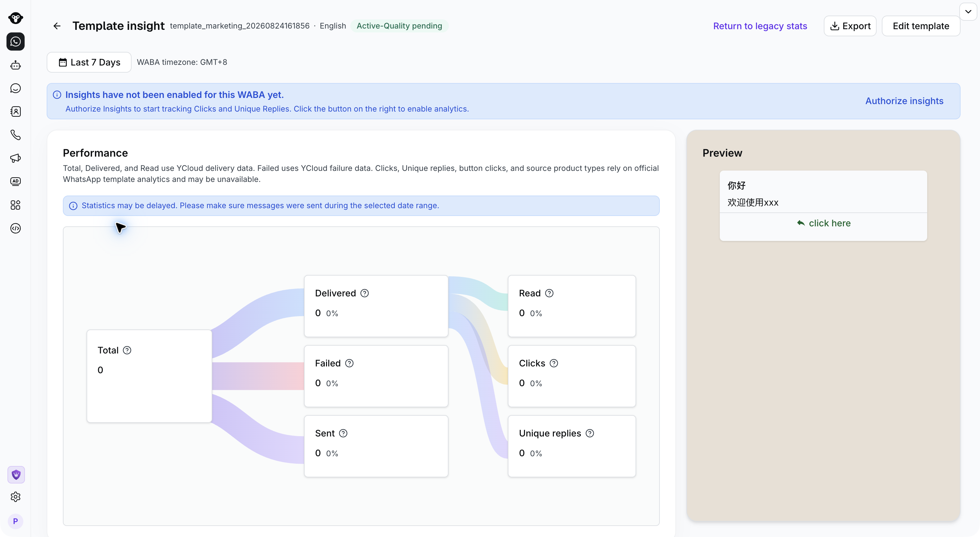Click the help icon next to Sent
This screenshot has height=537, width=980.
click(343, 433)
